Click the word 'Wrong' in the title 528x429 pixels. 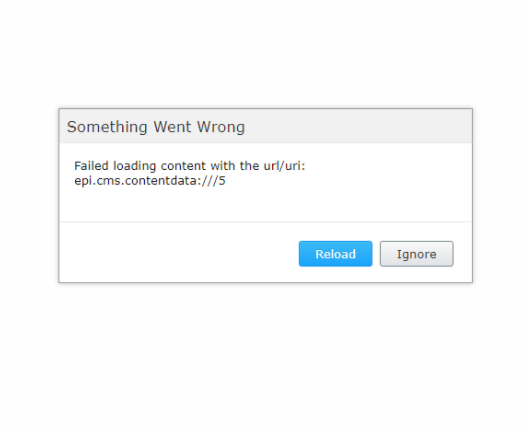tap(221, 127)
